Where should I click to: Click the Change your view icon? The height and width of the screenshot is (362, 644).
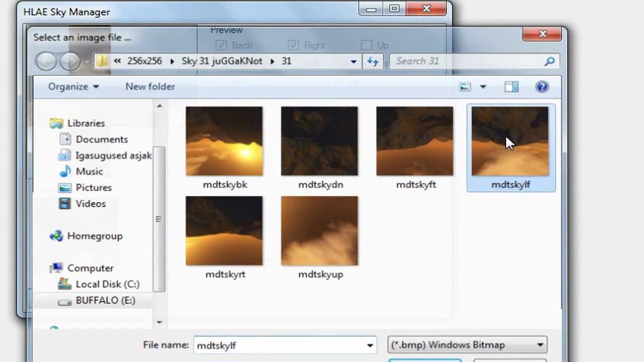pos(465,87)
